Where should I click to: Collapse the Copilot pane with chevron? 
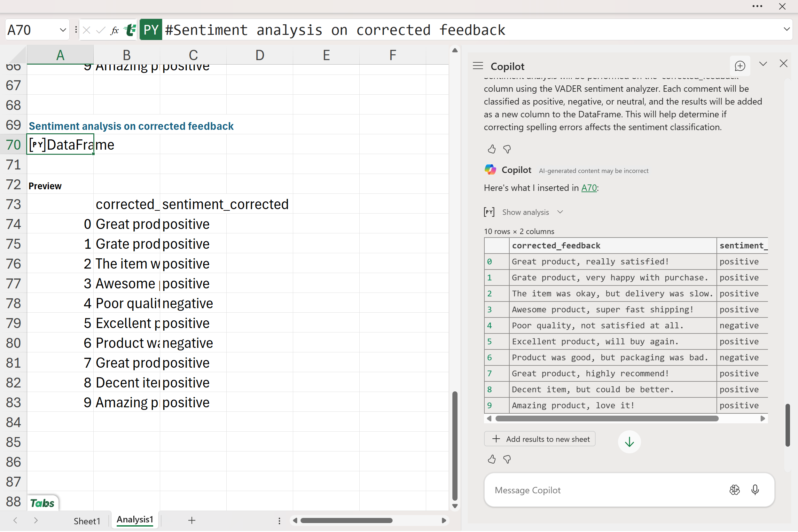tap(763, 64)
